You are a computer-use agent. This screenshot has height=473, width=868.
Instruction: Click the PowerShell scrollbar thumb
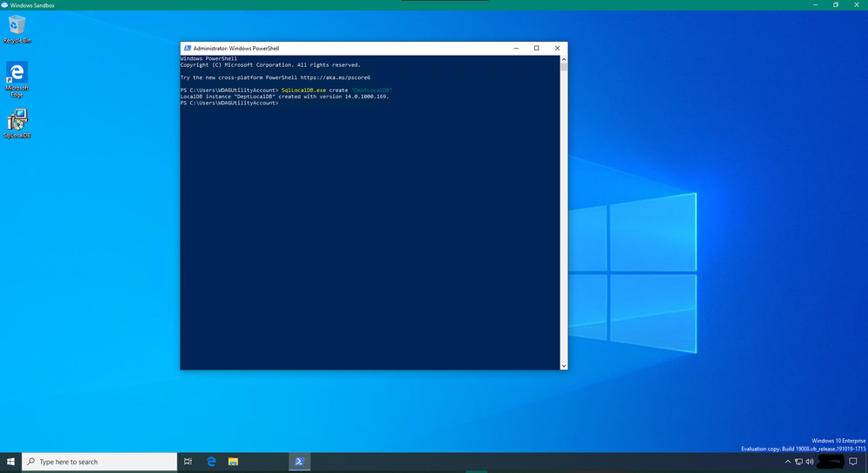pos(564,67)
